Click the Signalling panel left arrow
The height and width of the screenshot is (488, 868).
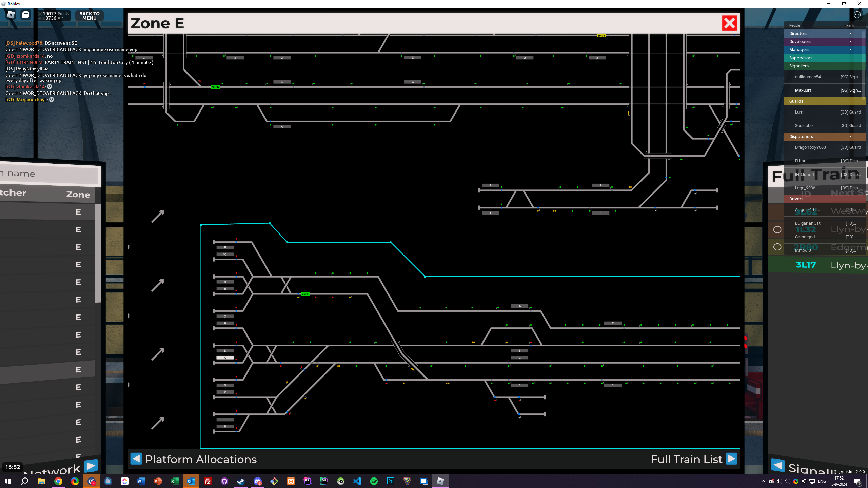coord(778,465)
